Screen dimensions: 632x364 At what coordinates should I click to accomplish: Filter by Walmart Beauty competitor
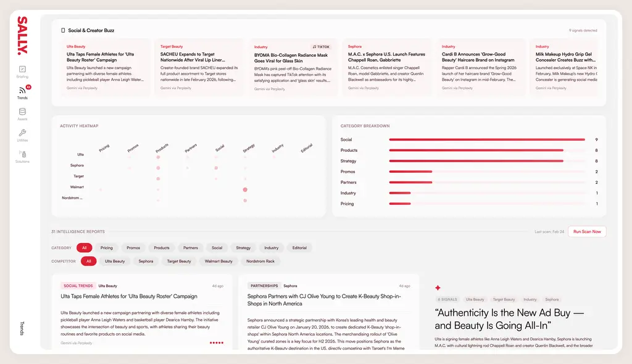coord(218,261)
